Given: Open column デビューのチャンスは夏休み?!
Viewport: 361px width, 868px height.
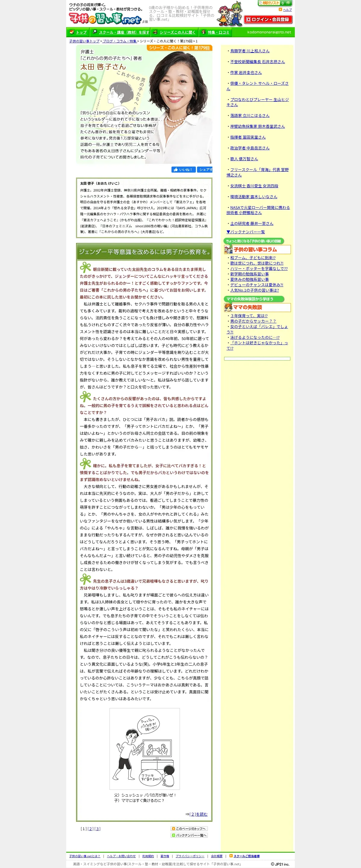Looking at the screenshot, I should tap(257, 285).
